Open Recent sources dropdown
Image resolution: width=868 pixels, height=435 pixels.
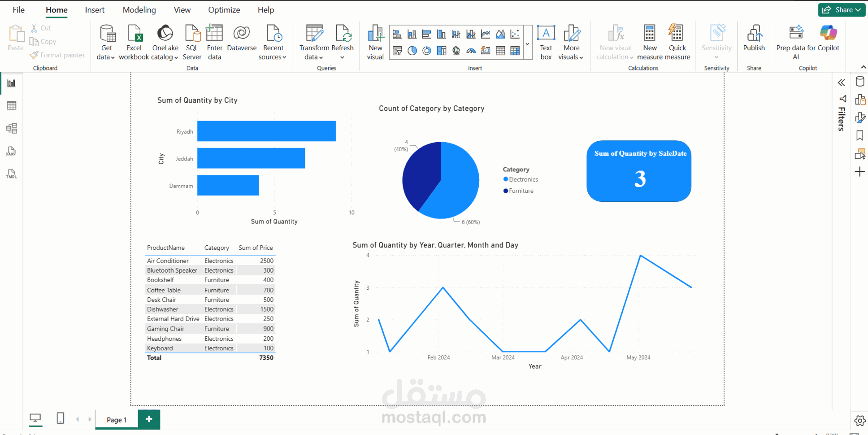click(x=273, y=43)
